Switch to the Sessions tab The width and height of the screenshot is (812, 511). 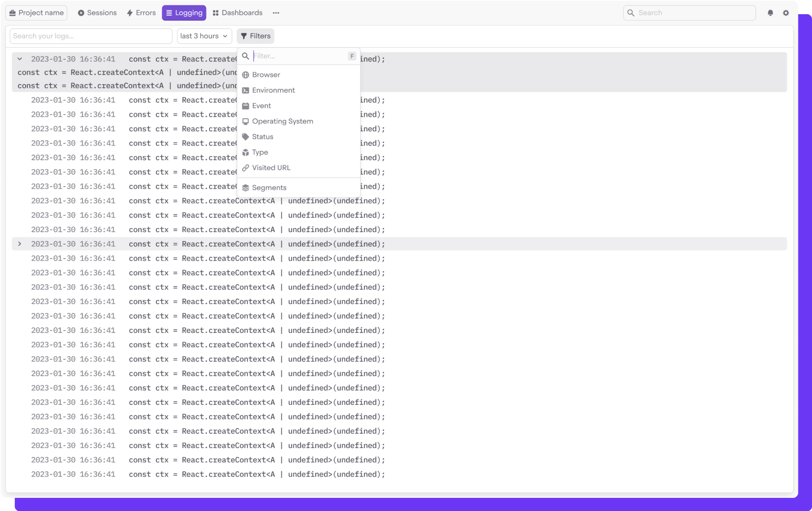point(97,13)
